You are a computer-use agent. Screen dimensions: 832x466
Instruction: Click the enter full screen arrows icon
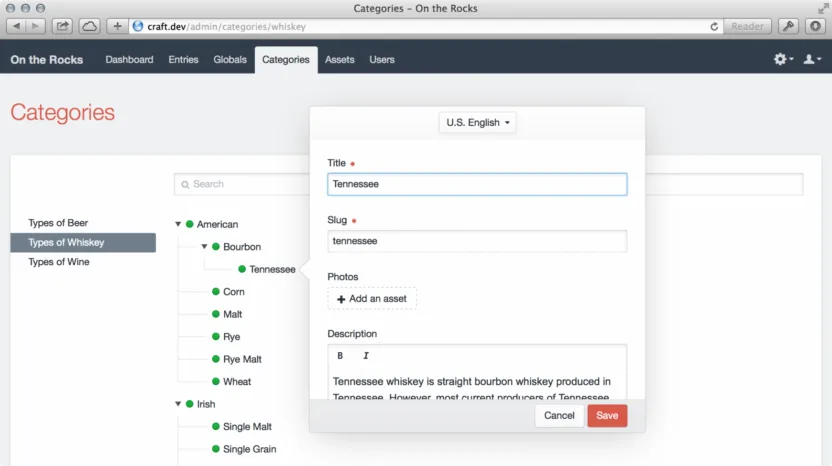tap(823, 8)
